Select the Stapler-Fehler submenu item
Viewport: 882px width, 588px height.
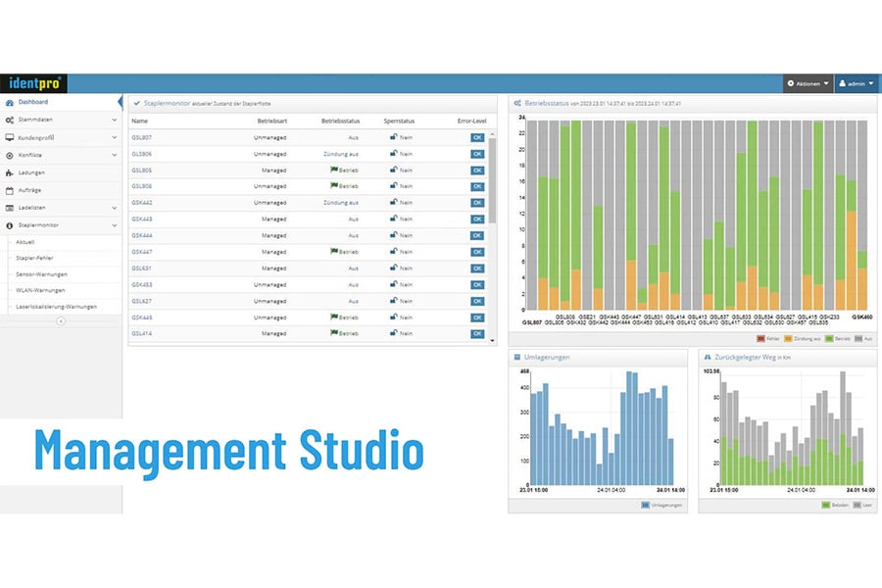[38, 257]
